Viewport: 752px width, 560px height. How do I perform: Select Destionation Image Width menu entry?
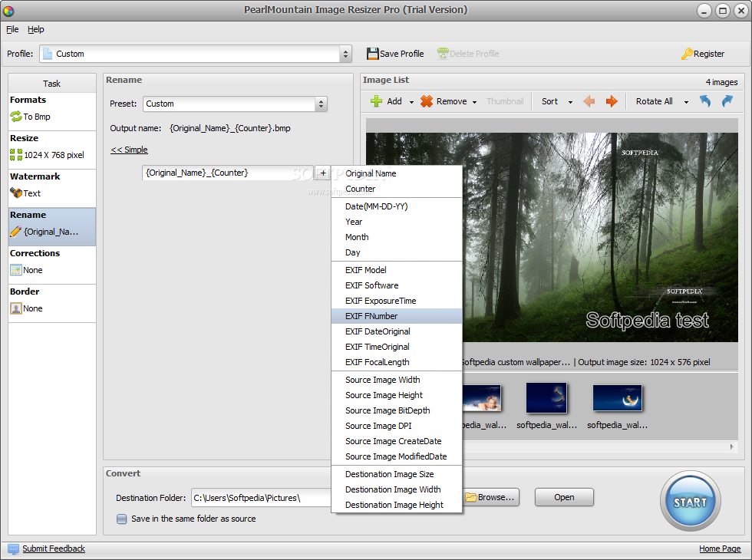(x=397, y=490)
